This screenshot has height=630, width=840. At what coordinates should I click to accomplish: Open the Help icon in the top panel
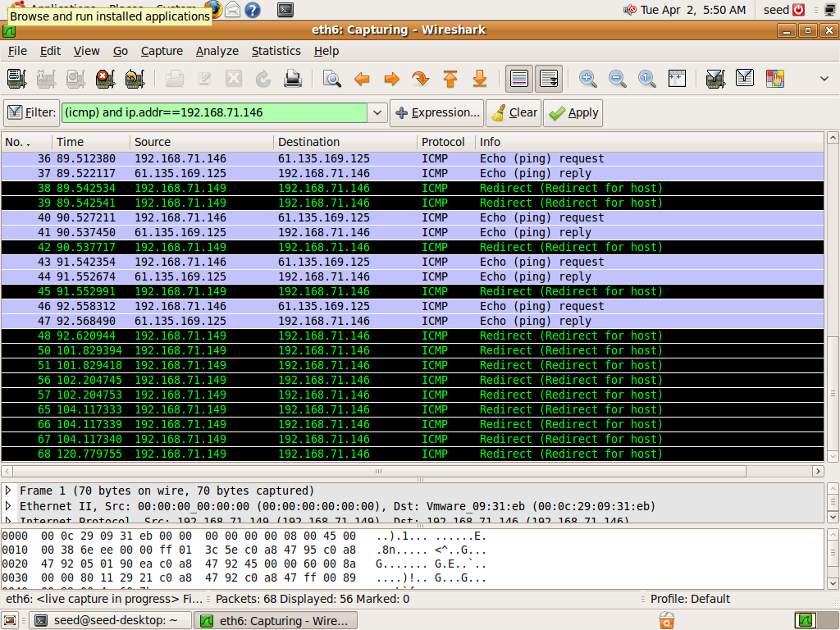coord(253,10)
